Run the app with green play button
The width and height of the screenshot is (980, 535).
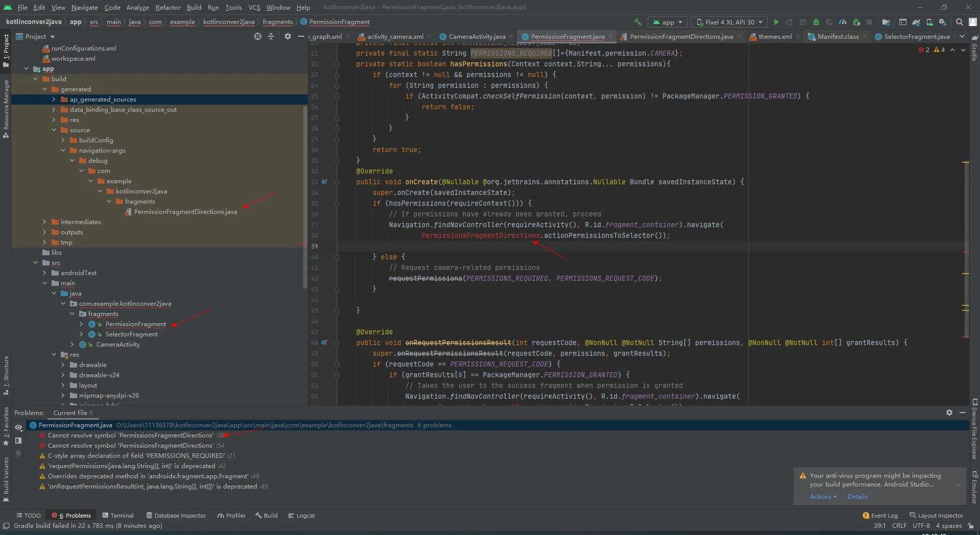776,22
